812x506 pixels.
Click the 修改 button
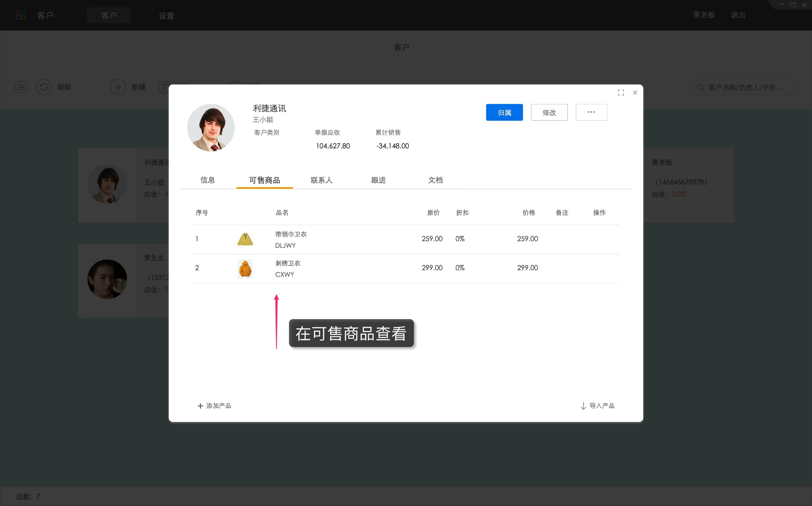pyautogui.click(x=549, y=112)
